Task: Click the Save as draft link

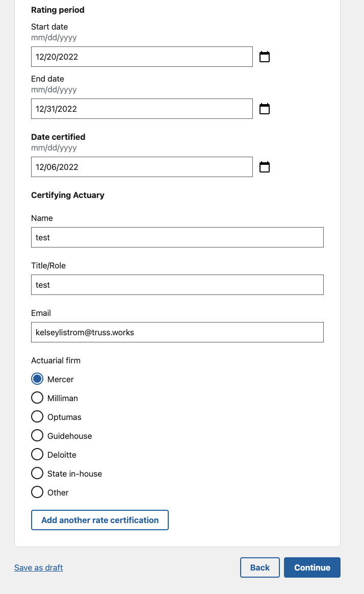Action: coord(39,567)
